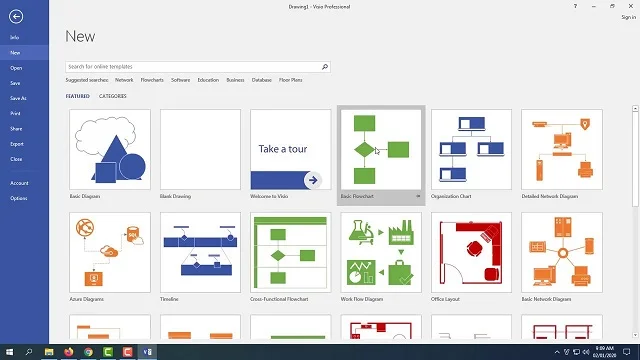Launch Chrome from the taskbar
The image size is (640, 360).
point(88,352)
